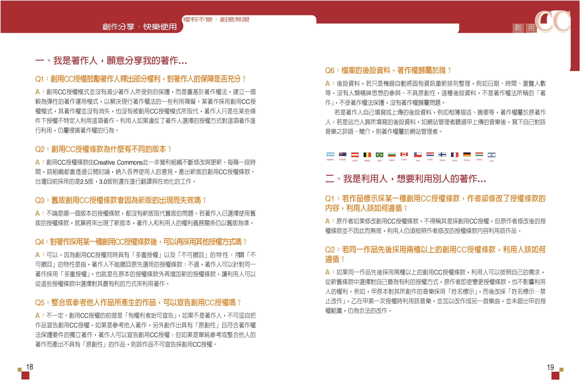Click the Finland flag icon

pos(442,155)
